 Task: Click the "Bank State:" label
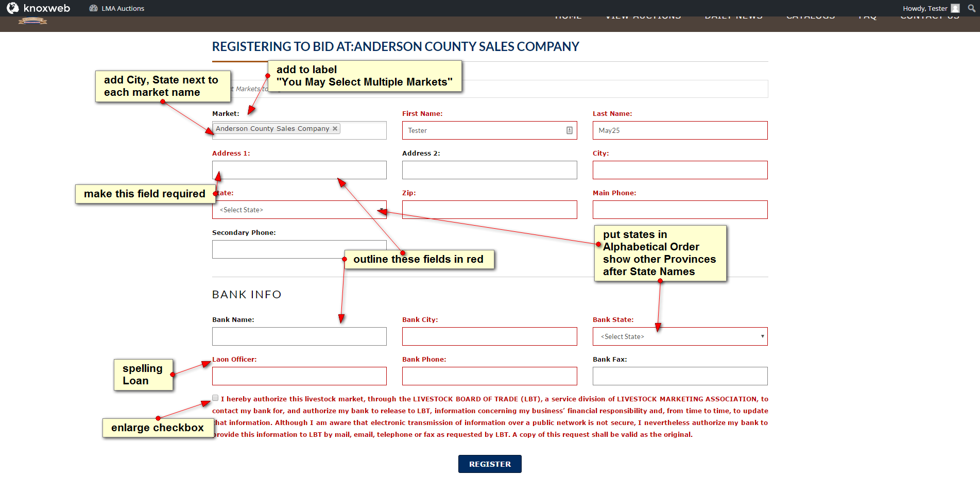pyautogui.click(x=613, y=320)
